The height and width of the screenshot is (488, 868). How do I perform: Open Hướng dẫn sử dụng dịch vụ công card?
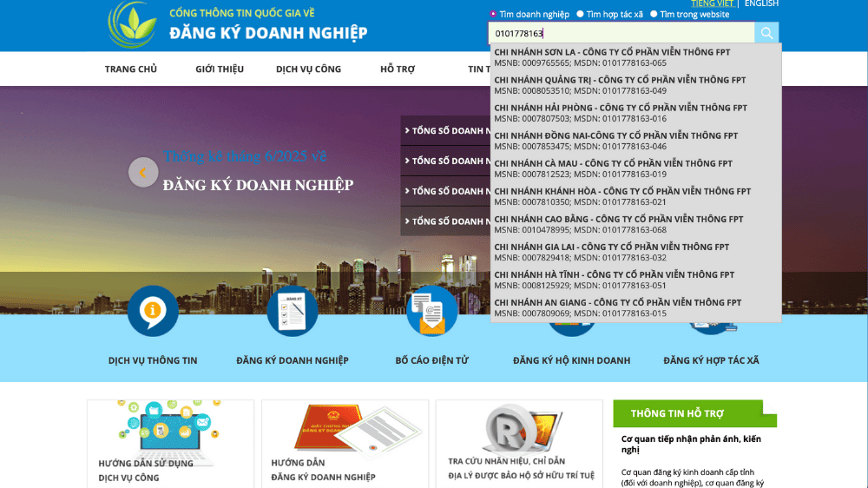[x=170, y=444]
